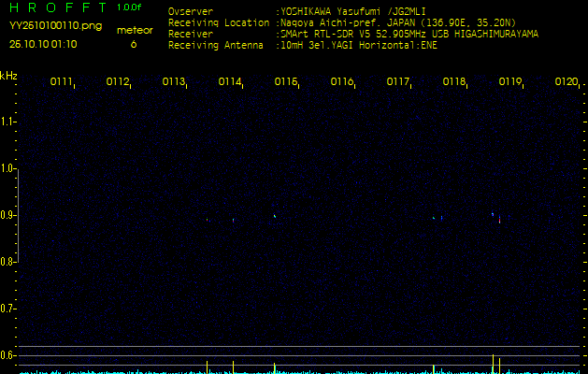Click the Receiving Location label

click(x=219, y=22)
